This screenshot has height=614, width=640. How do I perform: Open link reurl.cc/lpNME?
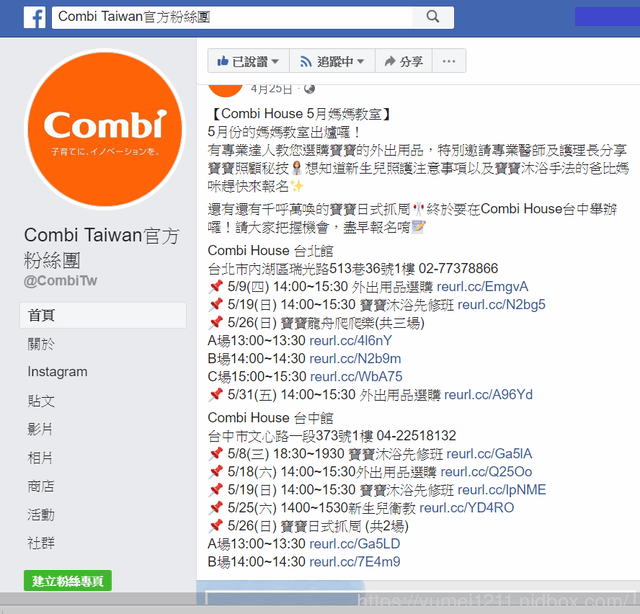pos(502,490)
